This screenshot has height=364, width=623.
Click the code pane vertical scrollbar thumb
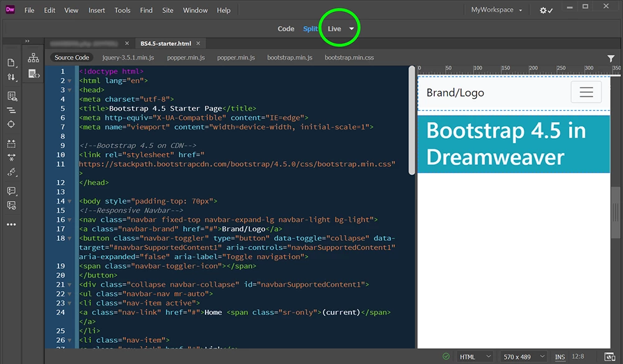coord(412,121)
